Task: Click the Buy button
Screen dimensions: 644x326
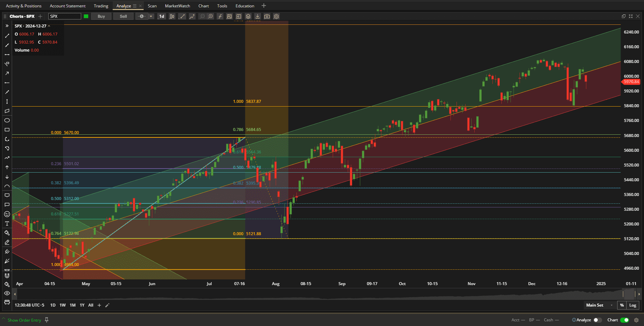Action: [x=101, y=16]
